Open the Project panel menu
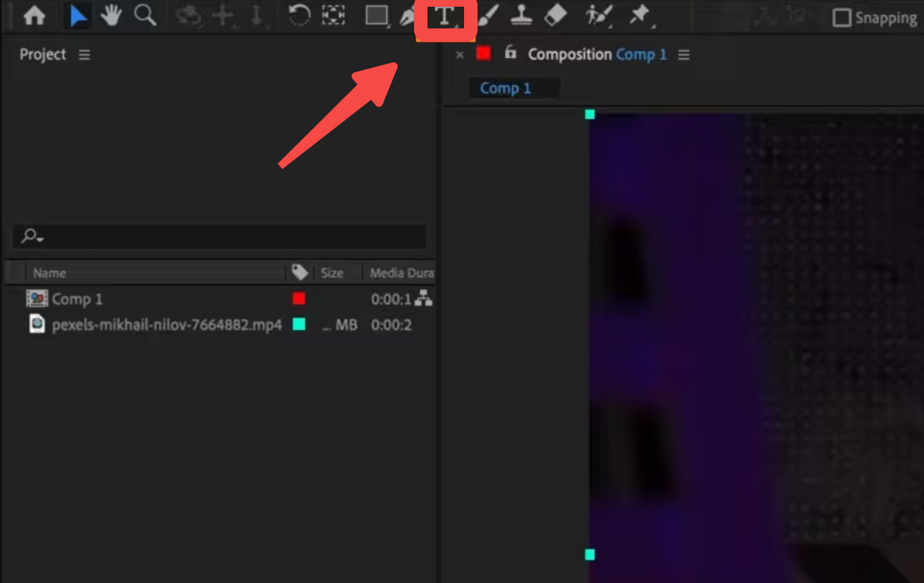This screenshot has height=583, width=924. [84, 55]
